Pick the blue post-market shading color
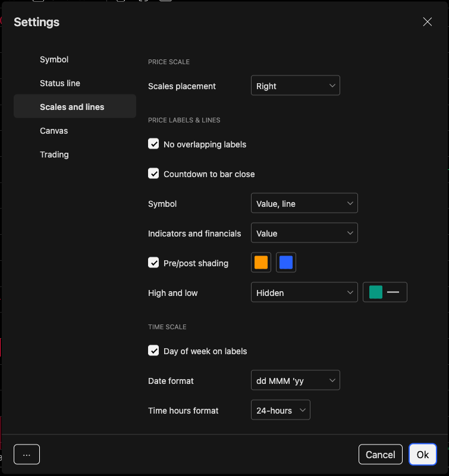Image resolution: width=449 pixels, height=476 pixels. click(x=286, y=262)
